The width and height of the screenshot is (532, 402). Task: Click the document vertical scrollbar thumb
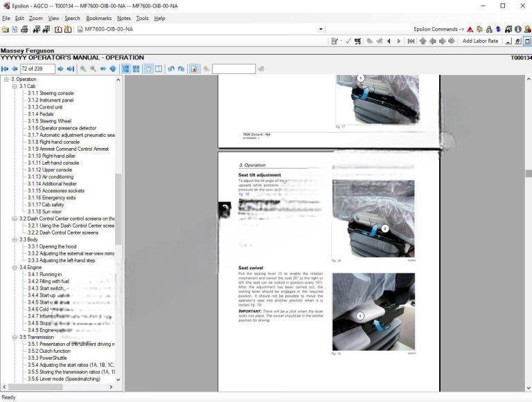(529, 173)
